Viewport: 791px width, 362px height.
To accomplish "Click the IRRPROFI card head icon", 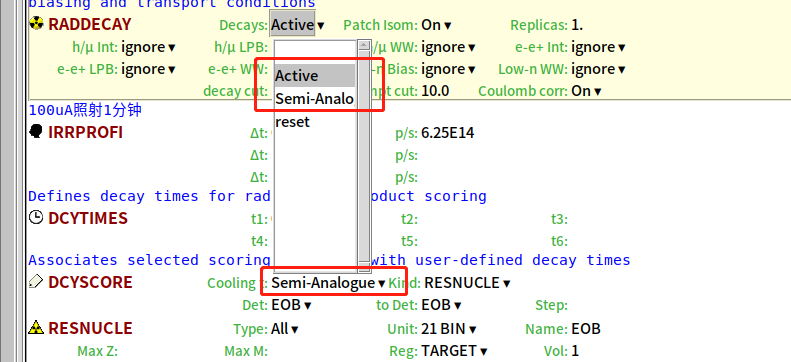I will [36, 132].
